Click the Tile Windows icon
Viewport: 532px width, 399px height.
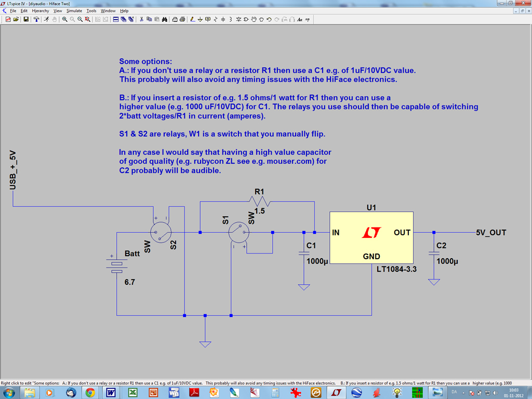(x=116, y=20)
